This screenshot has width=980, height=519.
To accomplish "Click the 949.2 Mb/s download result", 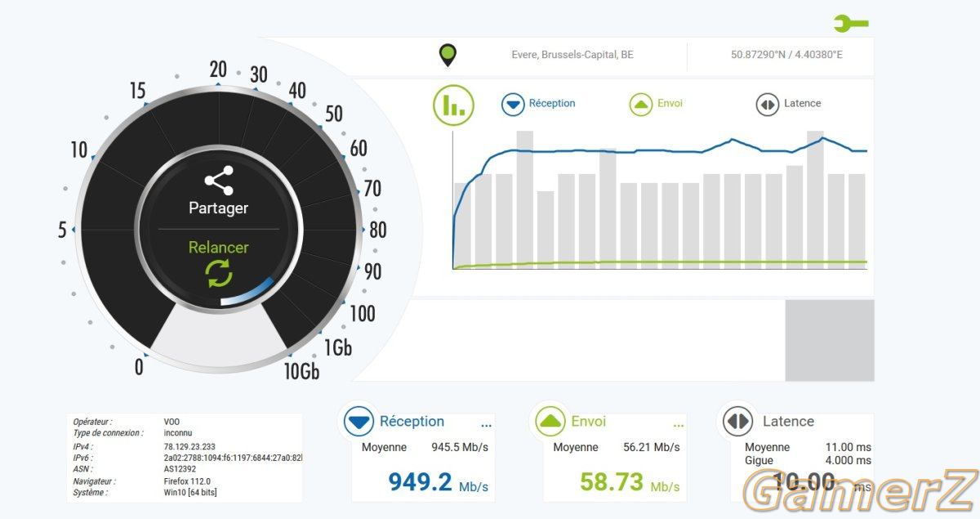I will click(x=438, y=482).
